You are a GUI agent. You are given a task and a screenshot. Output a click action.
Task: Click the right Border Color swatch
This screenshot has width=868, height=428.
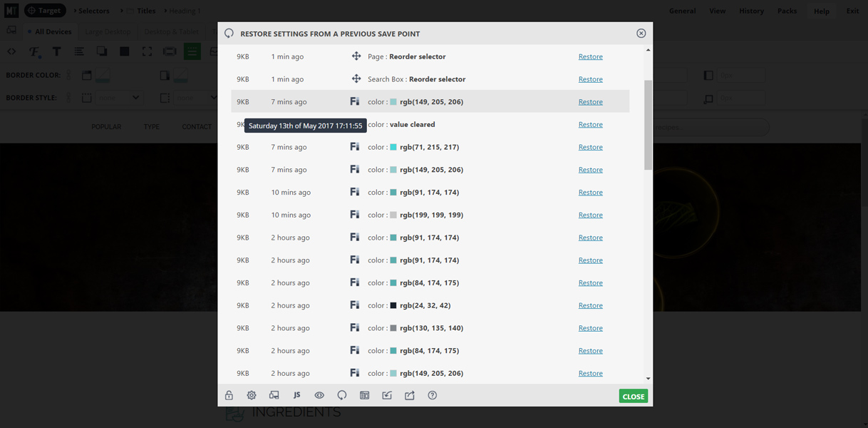pos(180,75)
